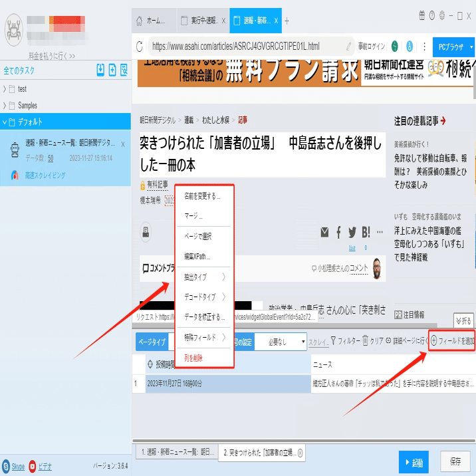Click the crab avatar profile icon
476x476 pixels.
point(14,30)
